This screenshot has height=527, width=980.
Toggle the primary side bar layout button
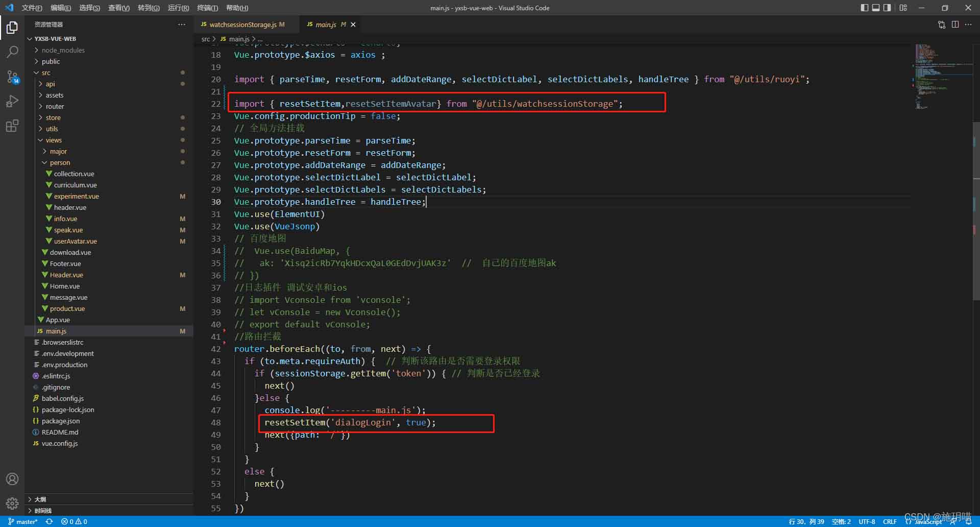[864, 8]
